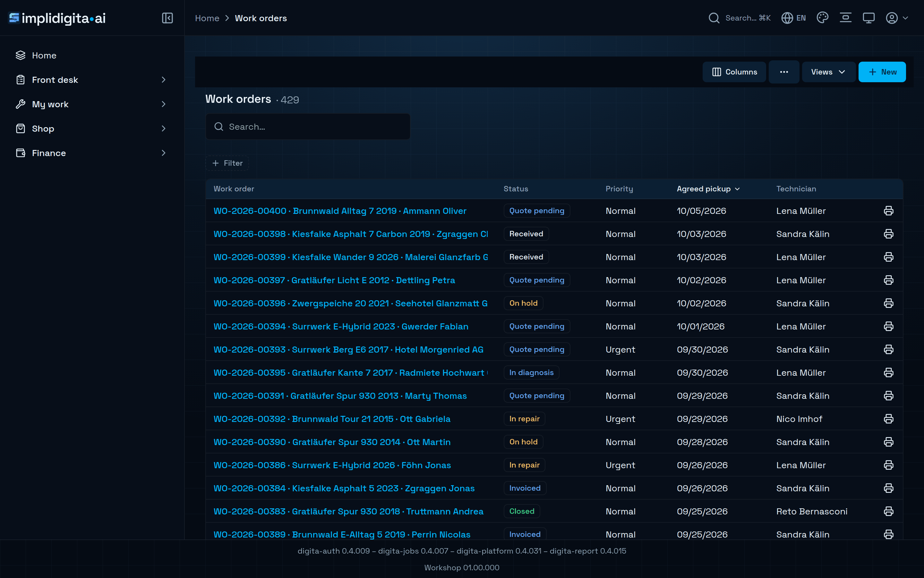Open the user account menu
Viewport: 924px width, 578px height.
[897, 18]
